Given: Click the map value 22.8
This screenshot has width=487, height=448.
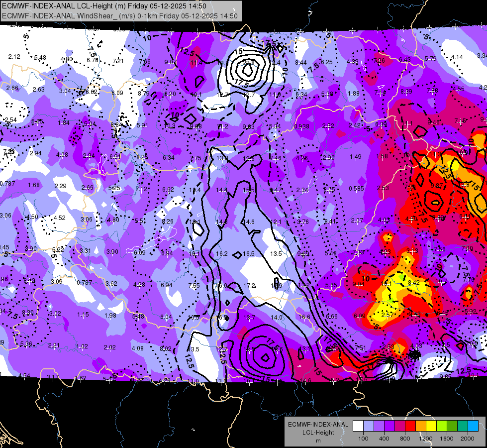Looking at the screenshot, I should (248, 63).
